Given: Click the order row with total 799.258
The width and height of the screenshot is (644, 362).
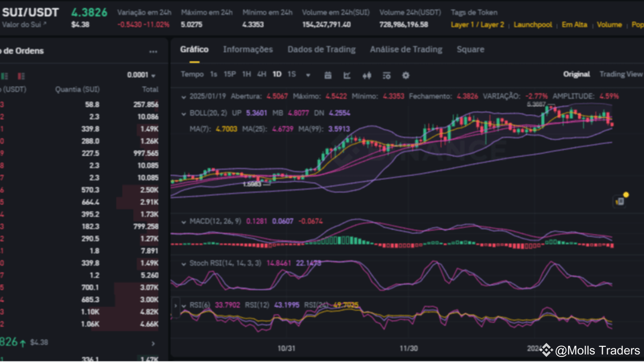Looking at the screenshot, I should [79, 227].
